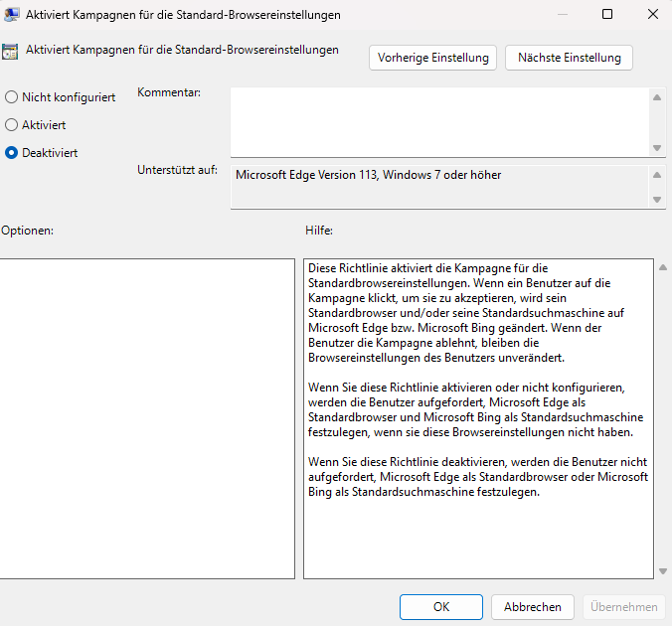Click the Unterstützt auf scroll down arrow
The height and width of the screenshot is (626, 672).
point(657,200)
